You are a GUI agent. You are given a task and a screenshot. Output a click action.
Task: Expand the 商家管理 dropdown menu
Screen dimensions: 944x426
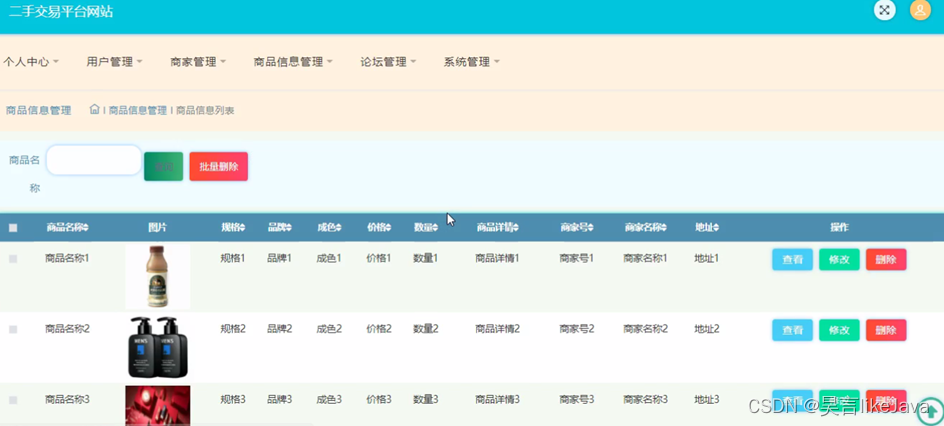tap(198, 62)
